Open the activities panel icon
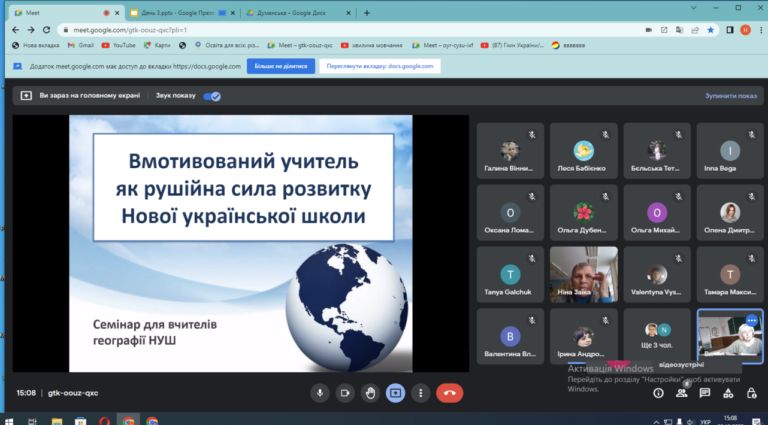This screenshot has width=768, height=425. (728, 393)
